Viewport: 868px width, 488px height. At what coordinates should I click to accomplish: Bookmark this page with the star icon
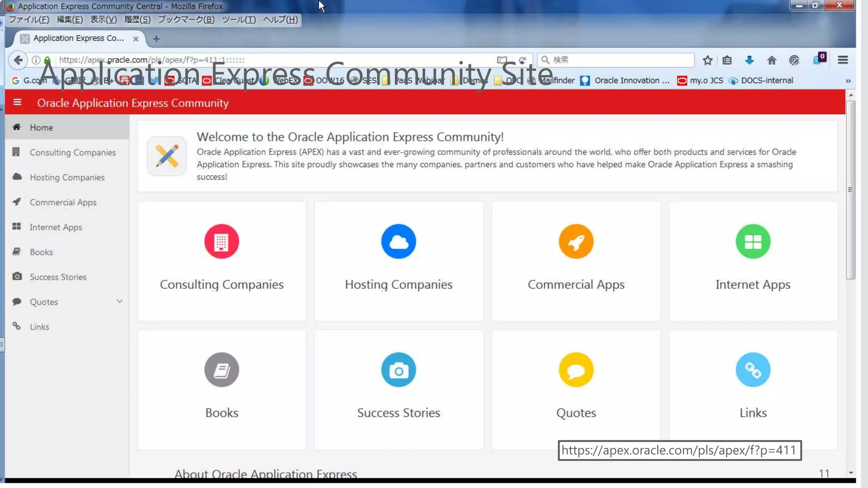click(x=707, y=60)
